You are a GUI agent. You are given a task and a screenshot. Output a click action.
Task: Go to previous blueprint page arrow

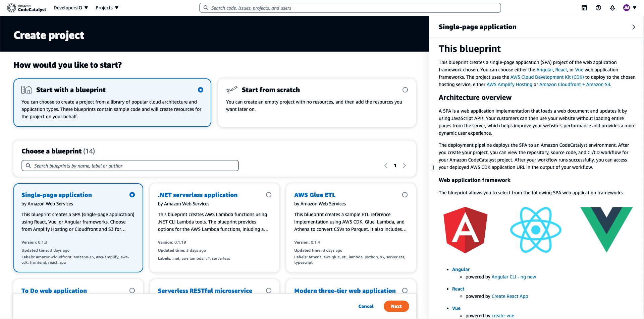pyautogui.click(x=386, y=166)
